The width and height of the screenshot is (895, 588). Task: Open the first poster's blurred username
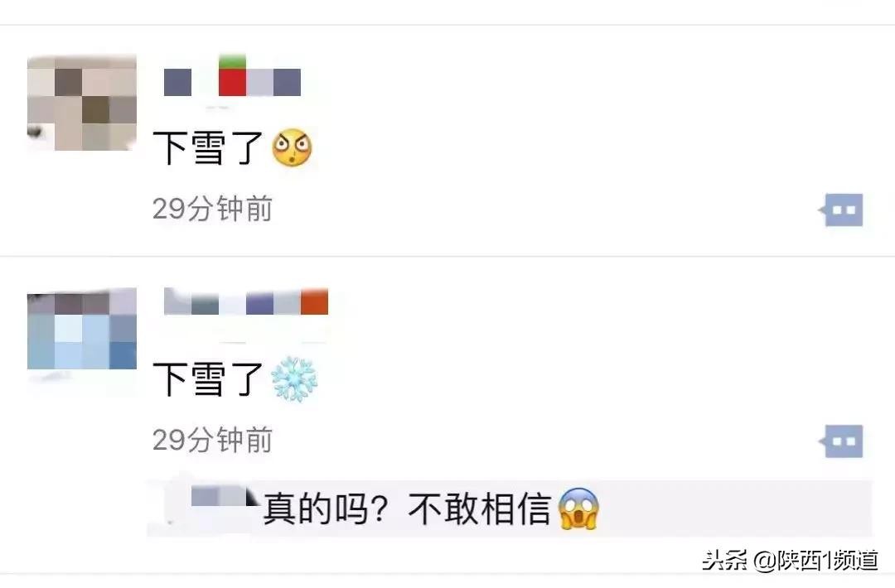[232, 76]
